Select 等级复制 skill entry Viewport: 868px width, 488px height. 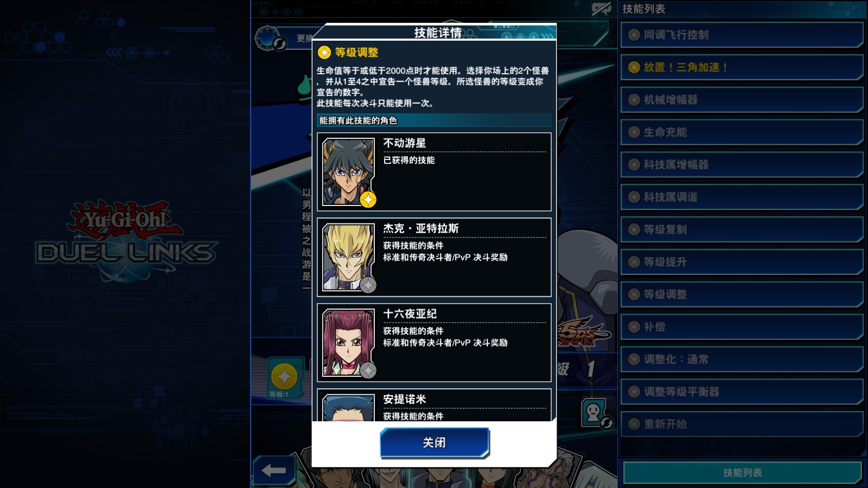tap(742, 229)
